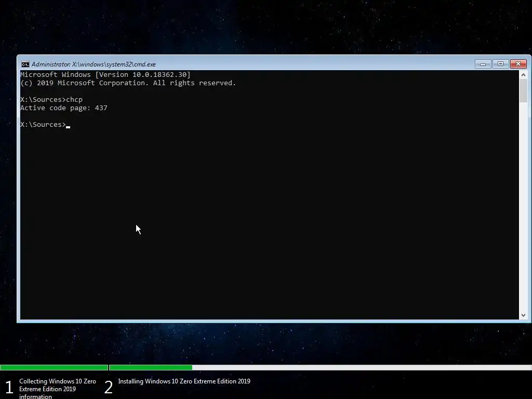532x399 pixels.
Task: Click the cmd.exe window title text
Action: 94,64
